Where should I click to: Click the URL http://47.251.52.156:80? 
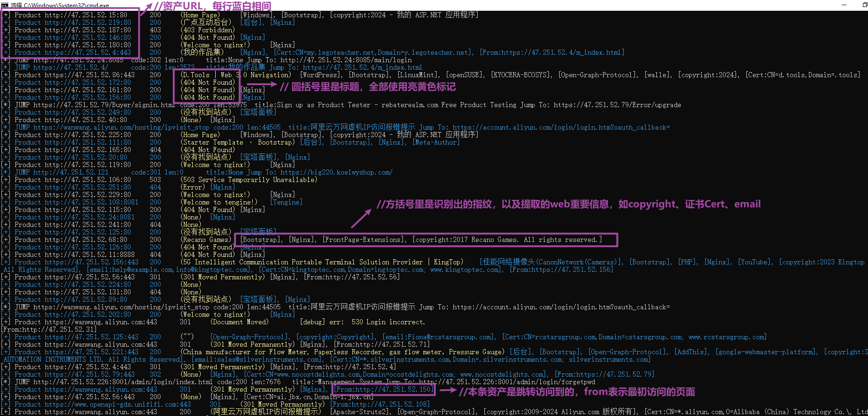tap(88, 97)
